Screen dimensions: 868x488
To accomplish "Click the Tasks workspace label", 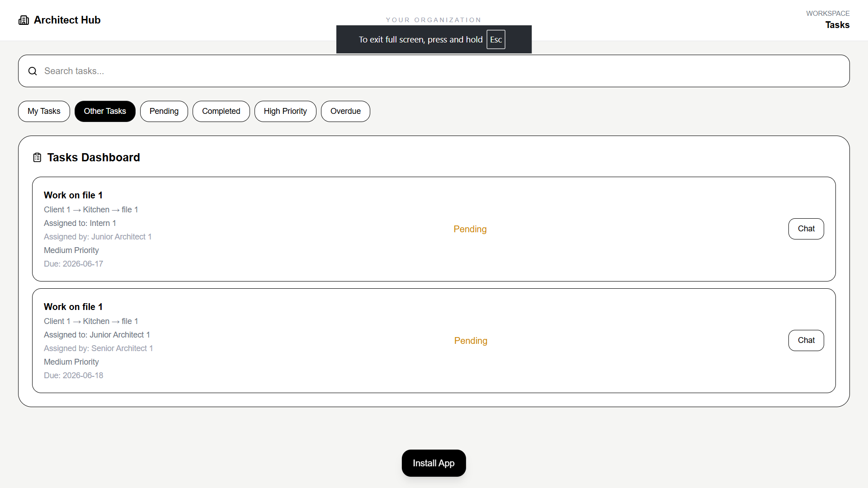I will coord(837,25).
